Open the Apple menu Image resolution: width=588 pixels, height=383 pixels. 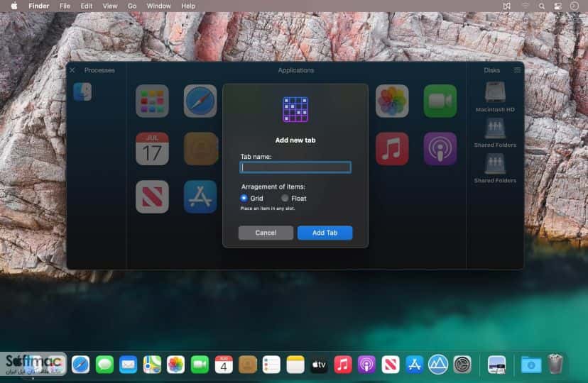[x=14, y=6]
